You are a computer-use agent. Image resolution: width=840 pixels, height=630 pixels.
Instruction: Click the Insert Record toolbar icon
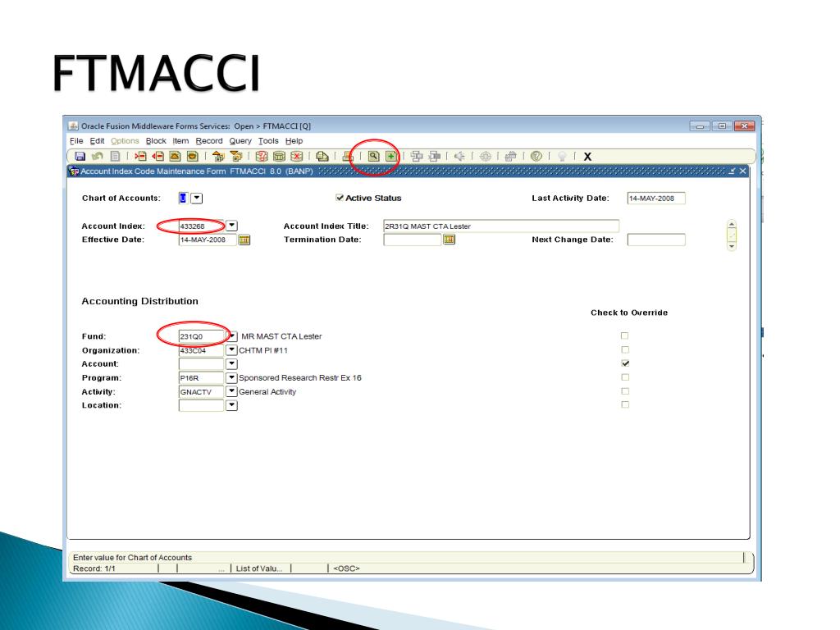click(140, 157)
